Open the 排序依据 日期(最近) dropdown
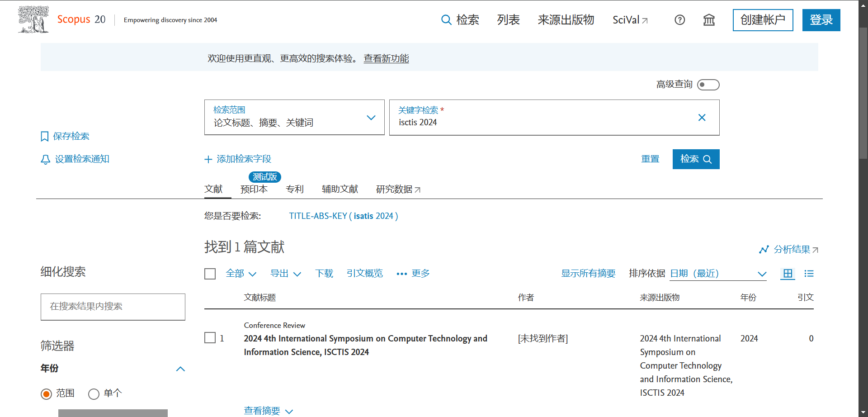868x417 pixels. (x=718, y=274)
